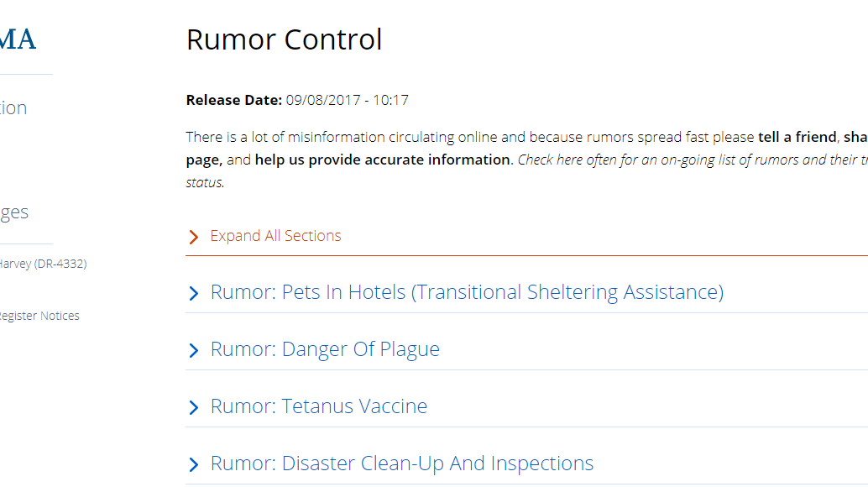Click the chevron beside Tetanus Vaccine rumor

pos(194,406)
